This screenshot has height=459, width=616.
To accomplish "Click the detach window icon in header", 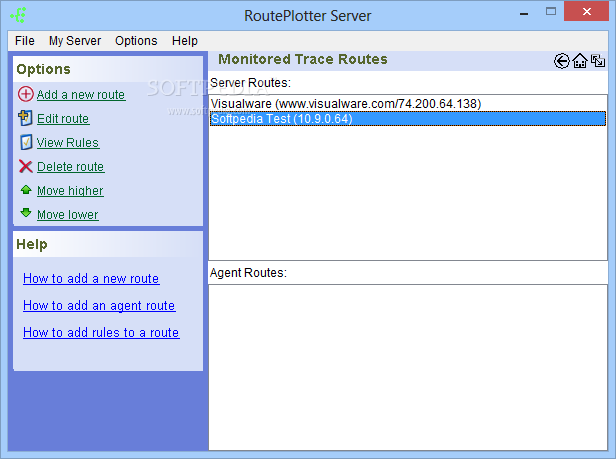I will tap(598, 61).
